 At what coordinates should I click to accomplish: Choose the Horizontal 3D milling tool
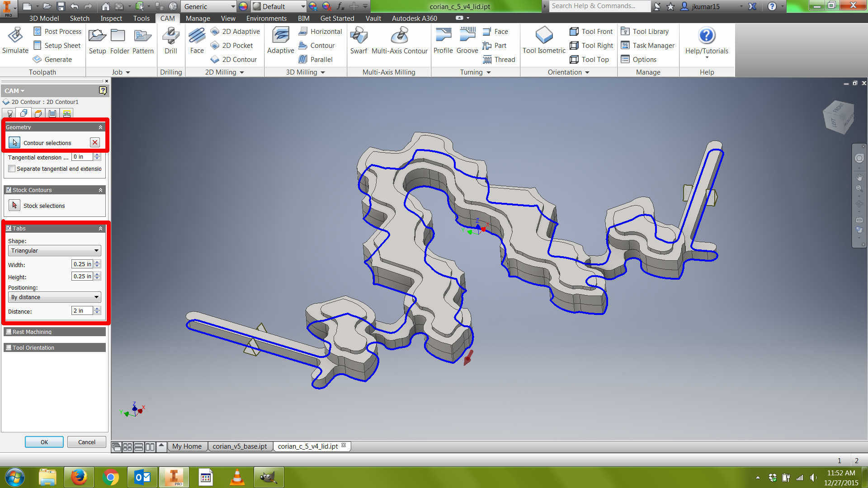pyautogui.click(x=320, y=31)
